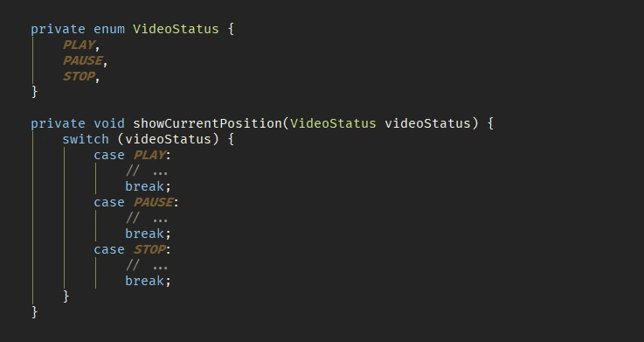Click the STOP enum constant
The image size is (644, 342).
79,76
